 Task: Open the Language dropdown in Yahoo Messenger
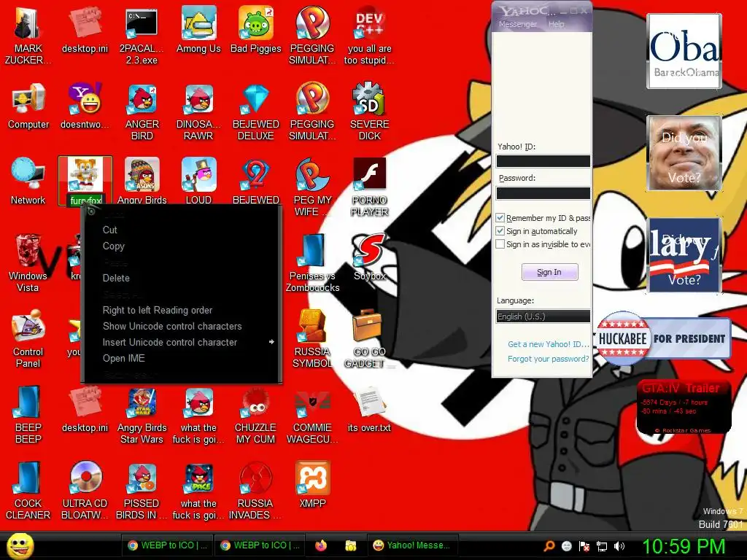(543, 316)
